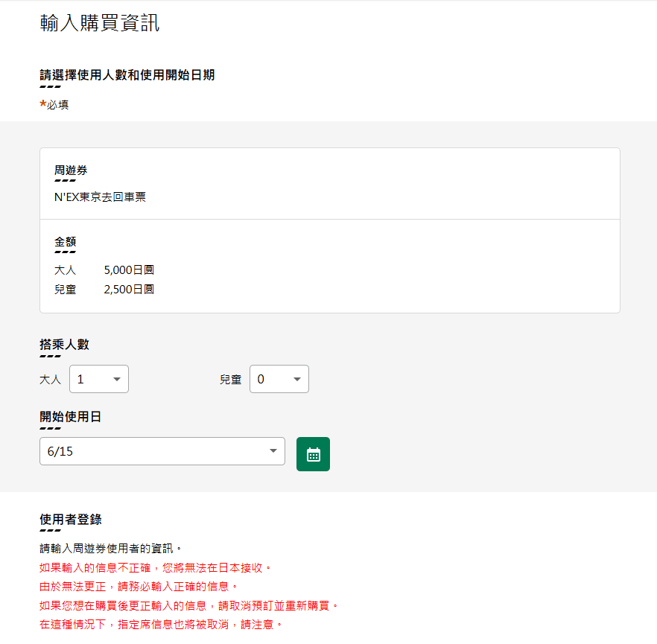Click the 使用者登錄 section heading
The image size is (657, 644).
click(x=70, y=519)
